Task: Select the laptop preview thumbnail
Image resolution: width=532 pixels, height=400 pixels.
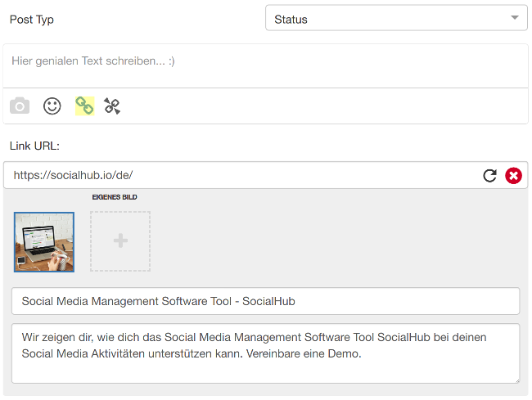Action: click(44, 242)
